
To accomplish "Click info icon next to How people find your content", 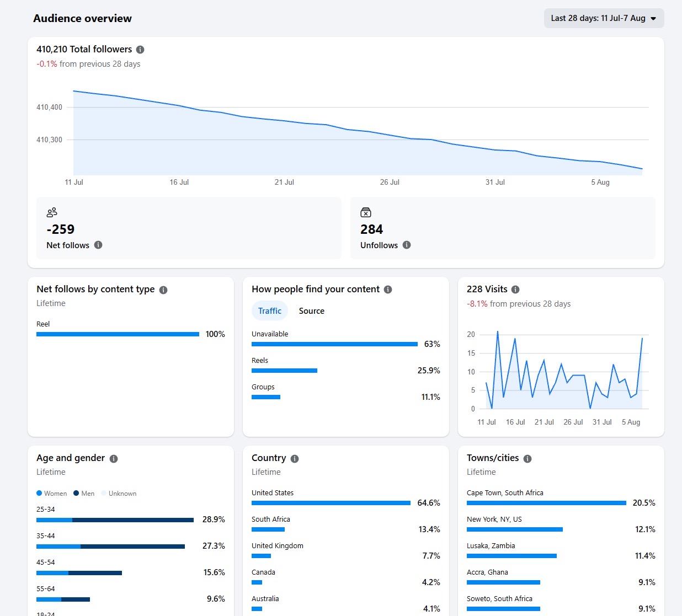I will click(388, 290).
